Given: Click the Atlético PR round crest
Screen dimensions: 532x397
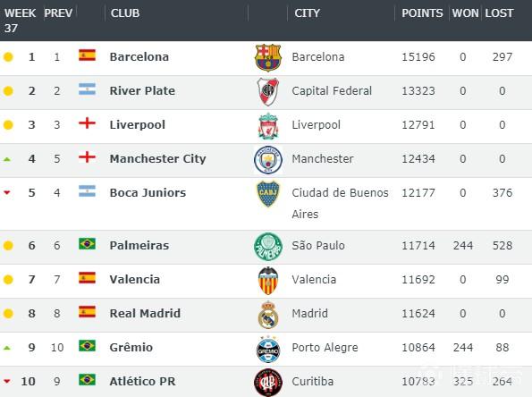Looking at the screenshot, I should [x=268, y=383].
